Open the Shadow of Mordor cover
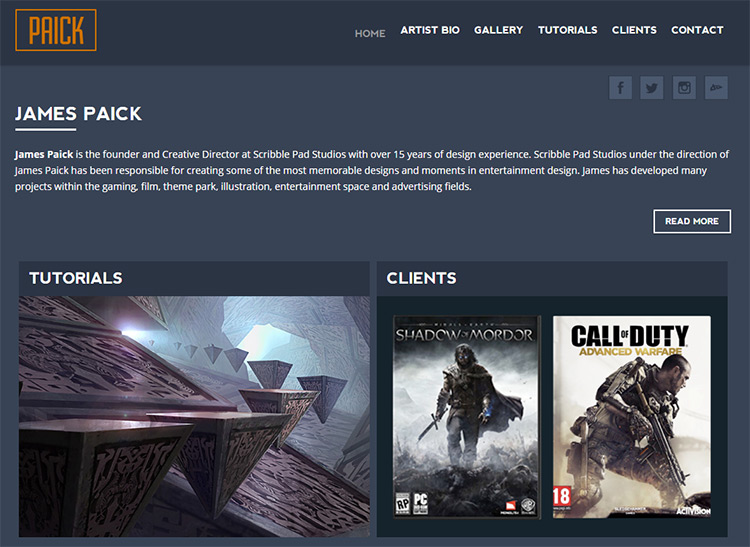This screenshot has width=750, height=547. (x=467, y=416)
